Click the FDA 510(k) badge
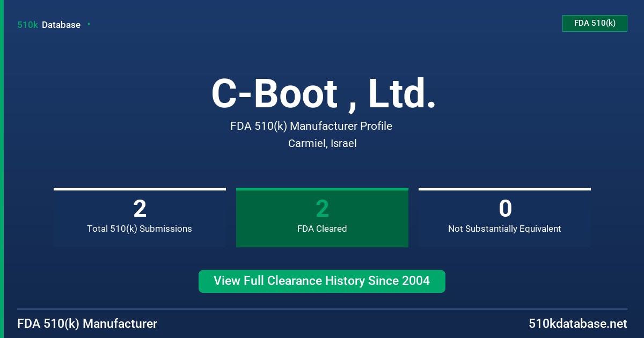Screen dimensions: 644x338 pos(595,23)
